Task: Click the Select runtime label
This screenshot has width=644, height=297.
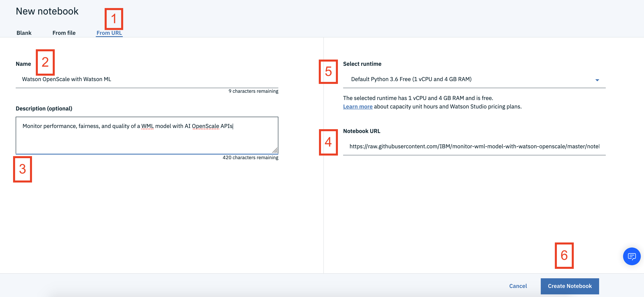Action: coord(362,64)
